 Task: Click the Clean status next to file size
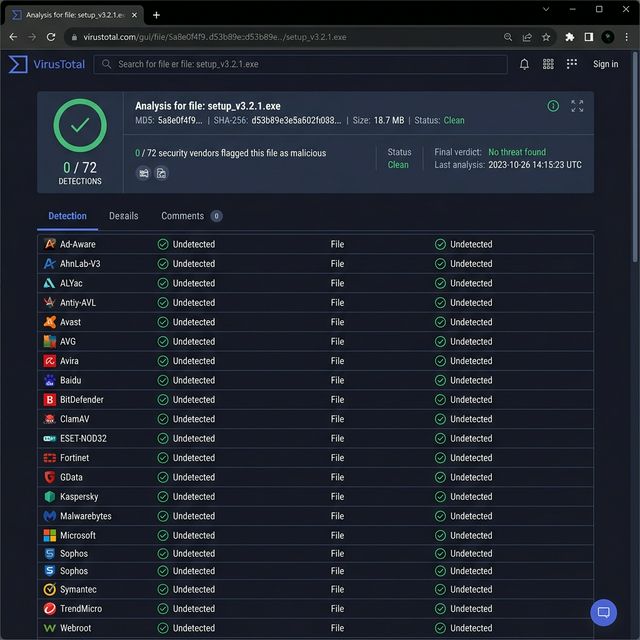click(x=454, y=120)
